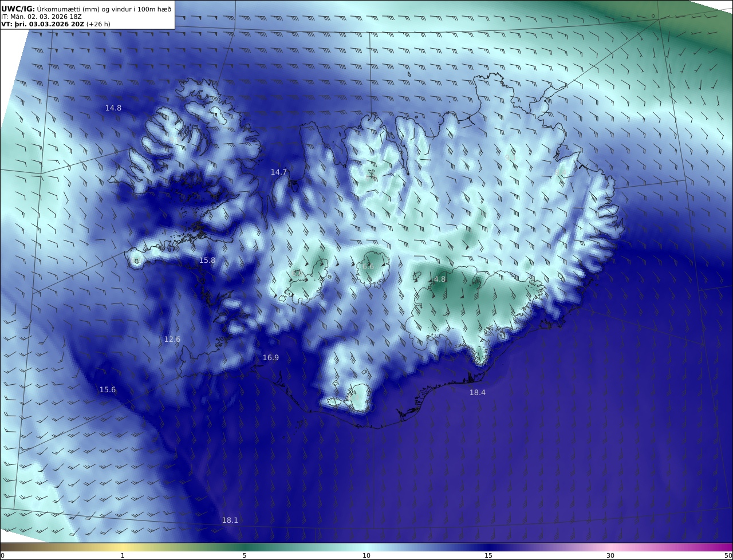The image size is (733, 560).
Task: Select the IT: Mán. 02. 03. 2026 18Z line
Action: tap(42, 17)
